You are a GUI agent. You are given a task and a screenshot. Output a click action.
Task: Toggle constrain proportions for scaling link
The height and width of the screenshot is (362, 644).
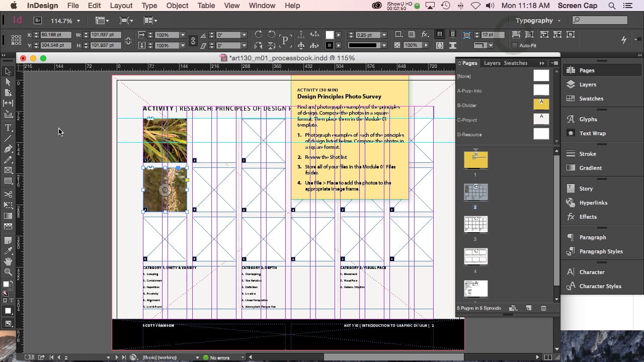point(193,40)
